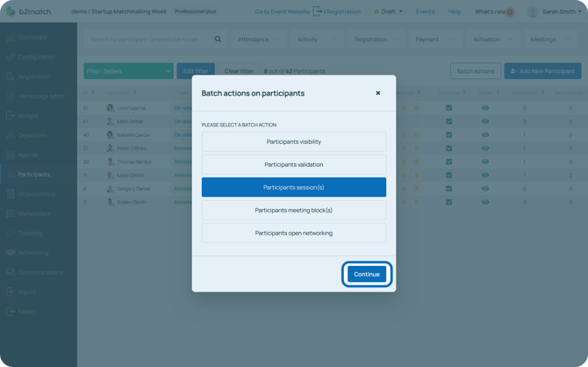The height and width of the screenshot is (367, 588).
Task: Click the search magnifier icon
Action: point(218,39)
